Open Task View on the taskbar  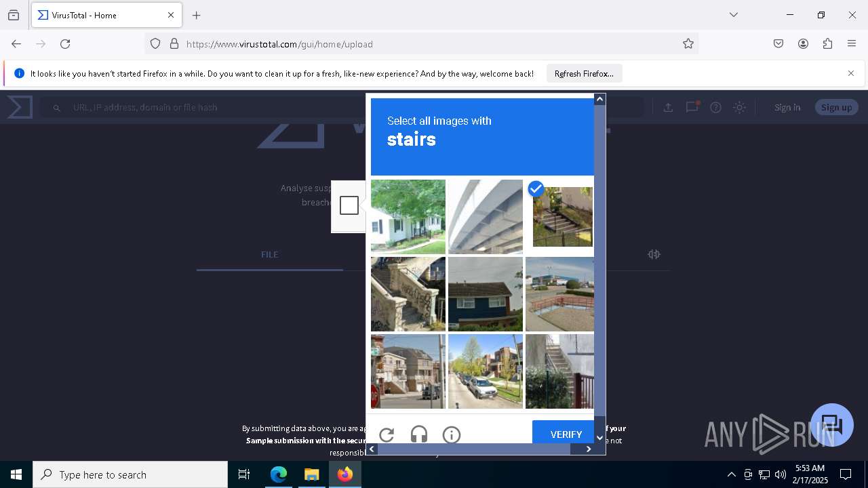pyautogui.click(x=245, y=474)
